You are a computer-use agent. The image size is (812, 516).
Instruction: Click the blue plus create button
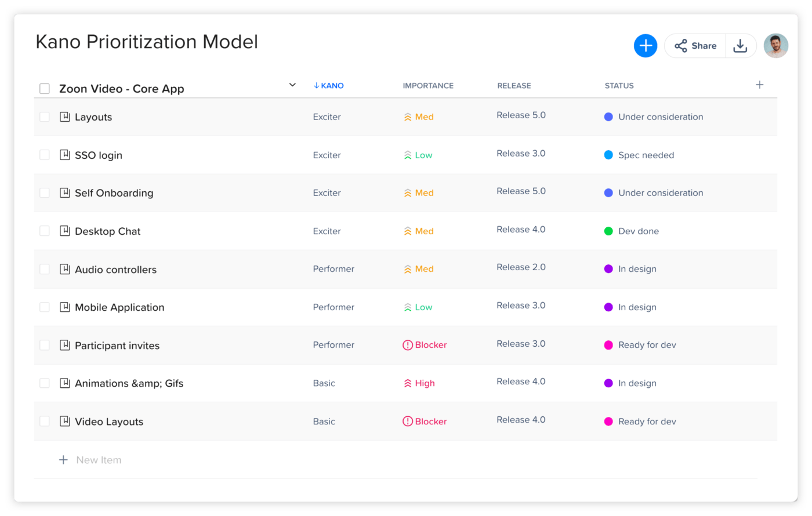[x=645, y=46]
